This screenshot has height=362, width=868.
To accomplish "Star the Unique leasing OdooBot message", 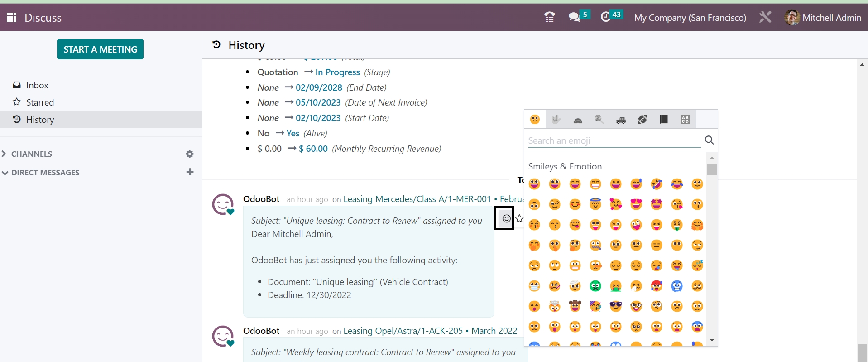I will pyautogui.click(x=520, y=219).
